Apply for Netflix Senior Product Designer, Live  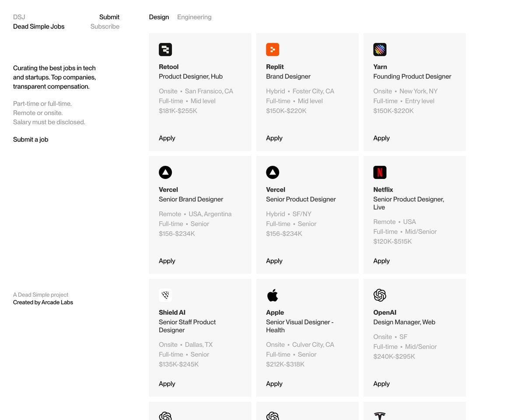[381, 261]
